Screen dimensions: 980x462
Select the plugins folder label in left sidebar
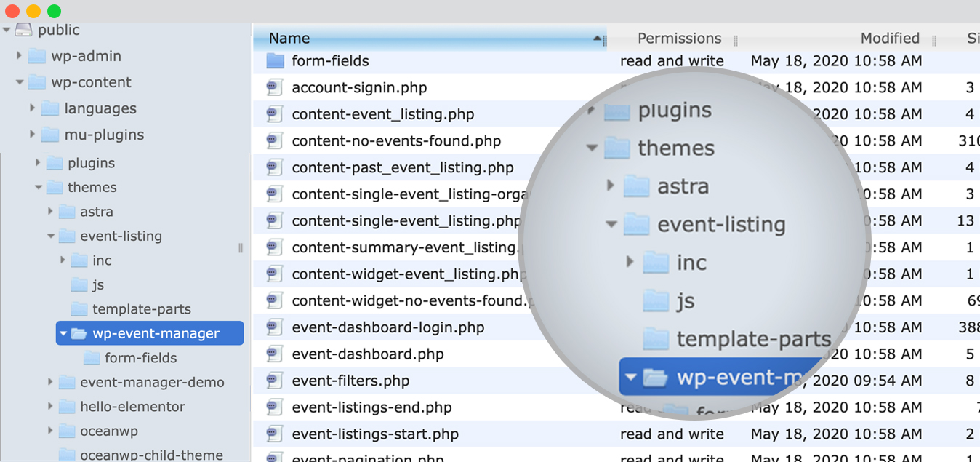pyautogui.click(x=91, y=163)
